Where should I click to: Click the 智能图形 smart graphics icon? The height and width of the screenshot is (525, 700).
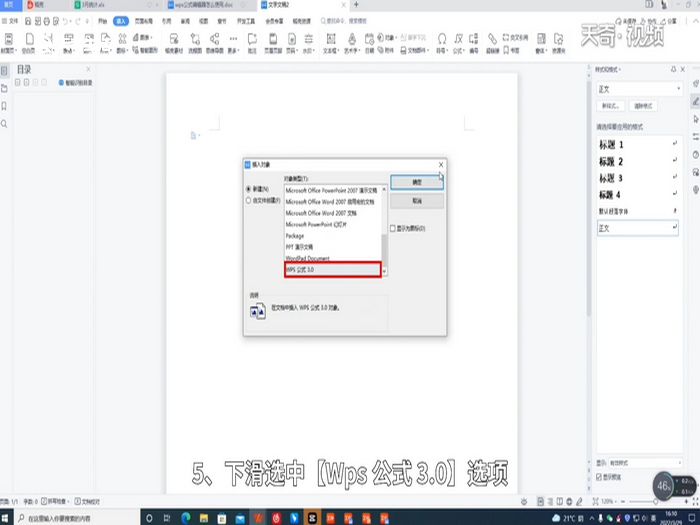(x=146, y=50)
